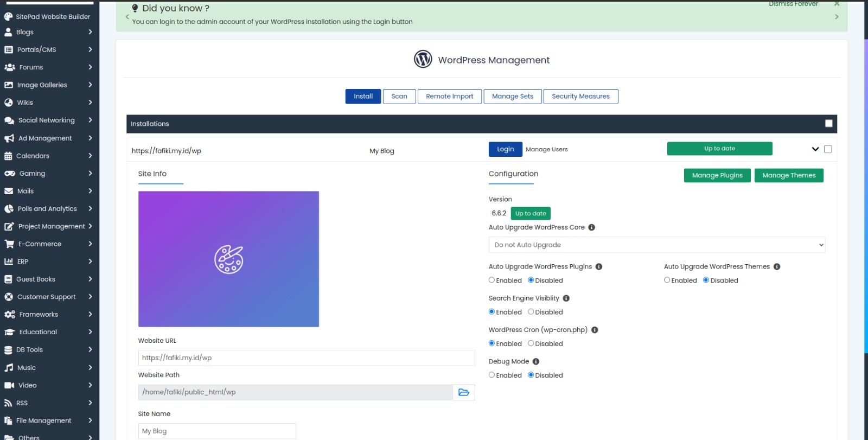Click the Educational graduation cap icon
Screen dimensions: 868x440
(10, 332)
